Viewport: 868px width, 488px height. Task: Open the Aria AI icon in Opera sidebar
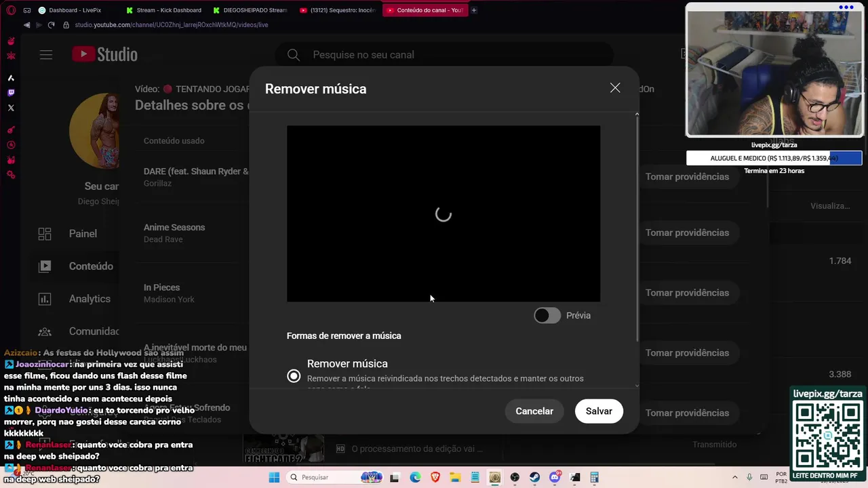point(11,78)
